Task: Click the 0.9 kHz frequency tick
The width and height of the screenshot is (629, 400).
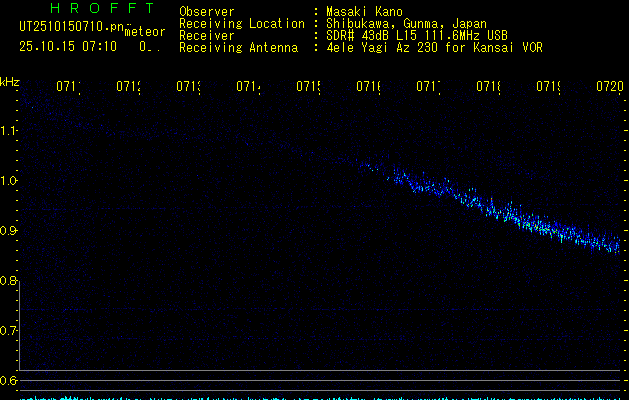Action: 9,231
